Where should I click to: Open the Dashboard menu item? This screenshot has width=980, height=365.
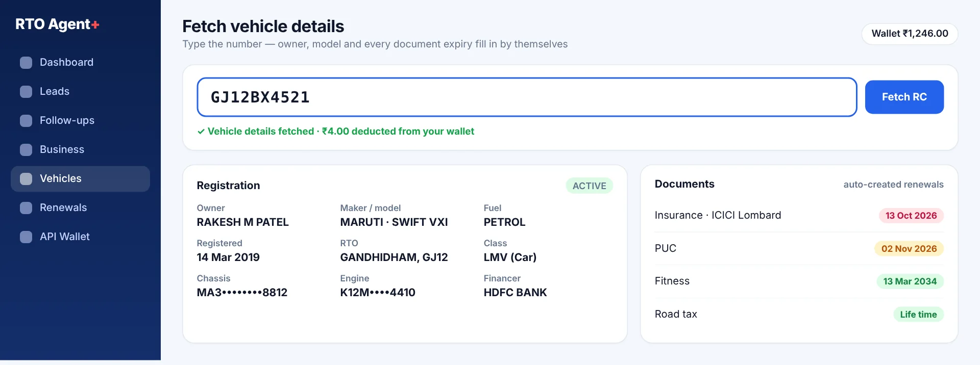(80, 63)
